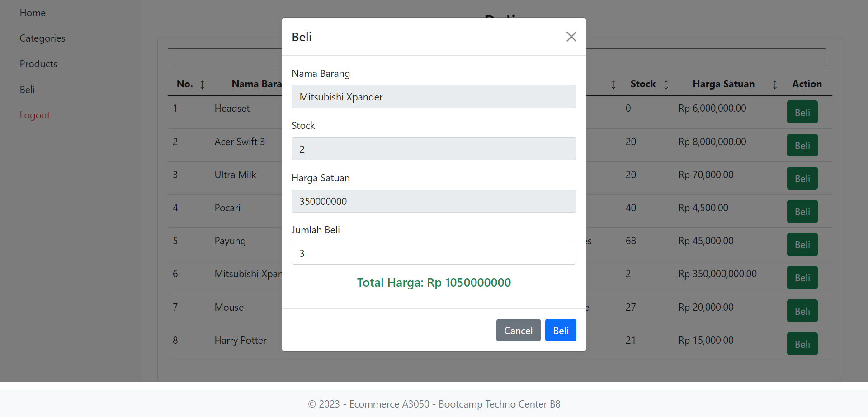Click the Stock field in dialog

434,149
